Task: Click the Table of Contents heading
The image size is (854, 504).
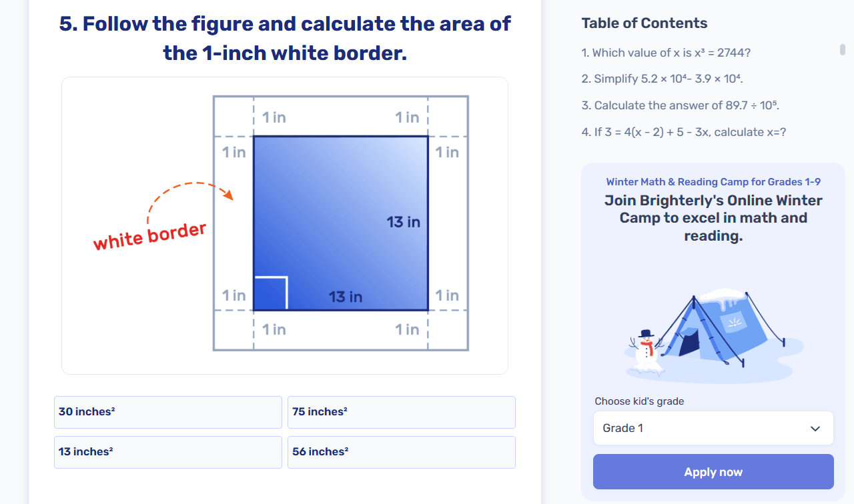Action: pos(645,23)
